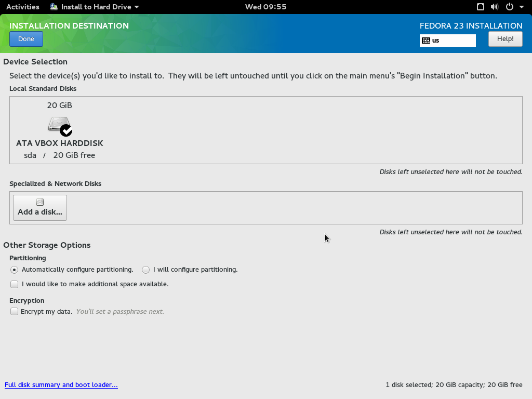Click the Help! button
This screenshot has width=532, height=399.
505,39
